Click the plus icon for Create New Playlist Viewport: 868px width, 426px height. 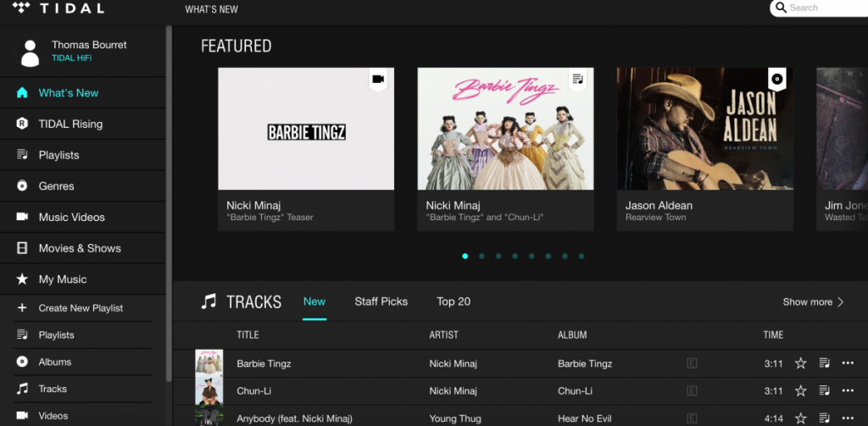pos(22,307)
